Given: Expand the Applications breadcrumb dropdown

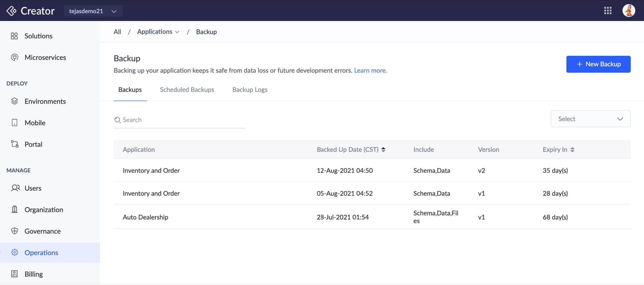Looking at the screenshot, I should pos(158,32).
